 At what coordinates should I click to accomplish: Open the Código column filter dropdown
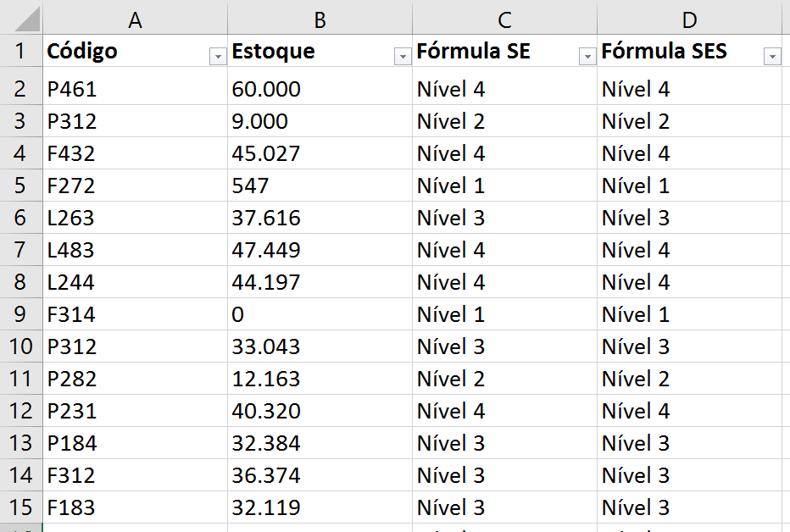[x=218, y=57]
